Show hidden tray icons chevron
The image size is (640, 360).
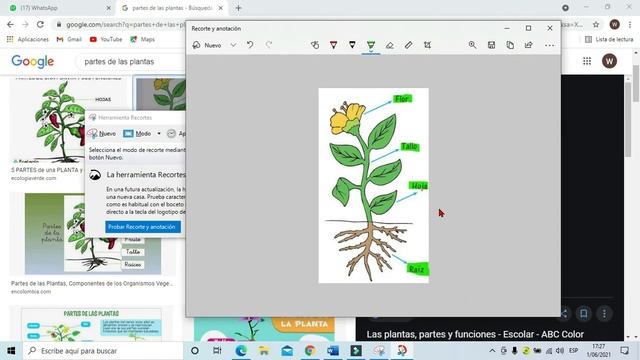tap(492, 351)
